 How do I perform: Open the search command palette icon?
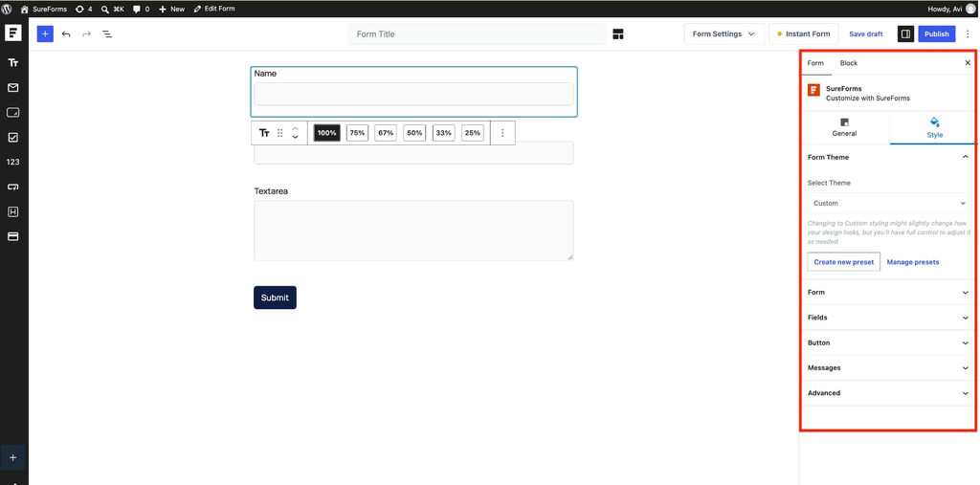click(x=113, y=9)
